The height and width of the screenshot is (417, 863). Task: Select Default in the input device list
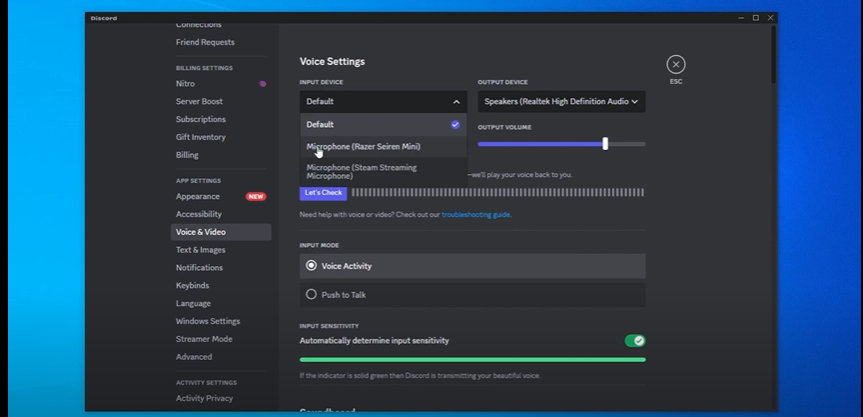[384, 124]
